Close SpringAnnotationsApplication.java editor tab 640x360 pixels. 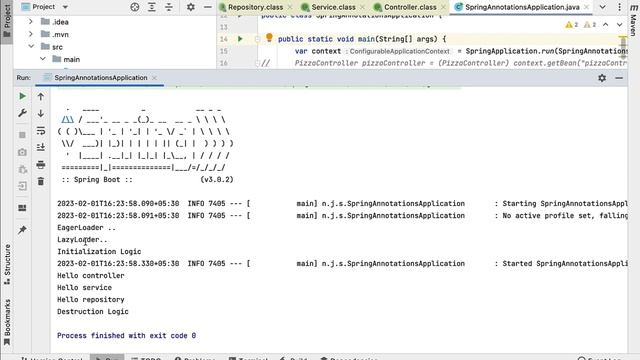(587, 7)
